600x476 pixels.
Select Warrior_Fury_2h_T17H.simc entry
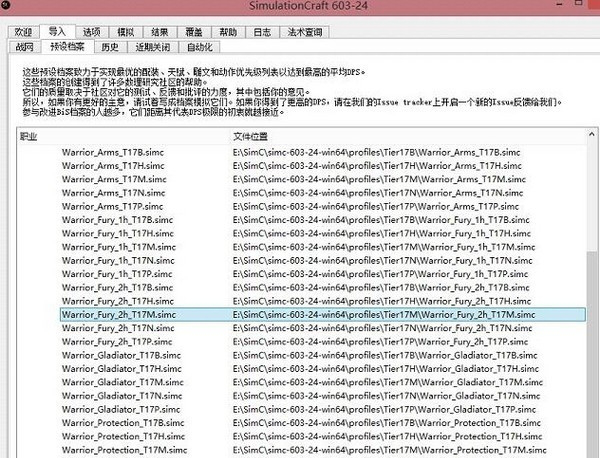coord(117,301)
